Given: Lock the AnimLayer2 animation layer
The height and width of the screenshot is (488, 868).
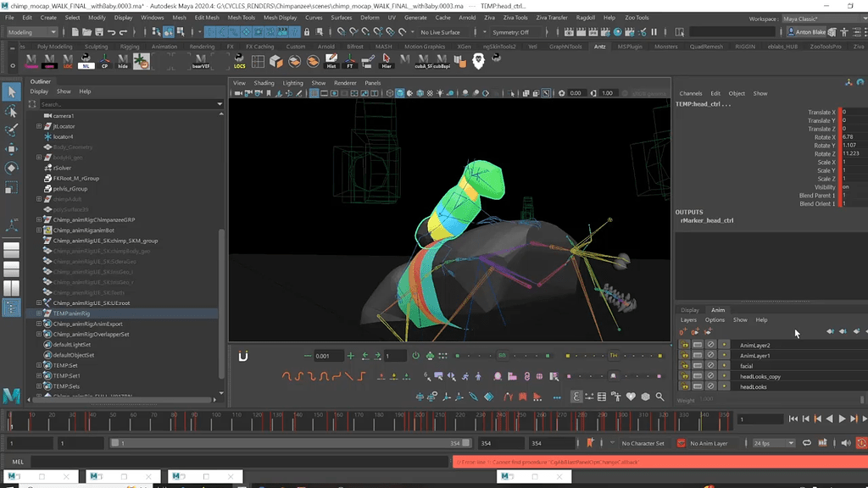Looking at the screenshot, I should click(684, 345).
